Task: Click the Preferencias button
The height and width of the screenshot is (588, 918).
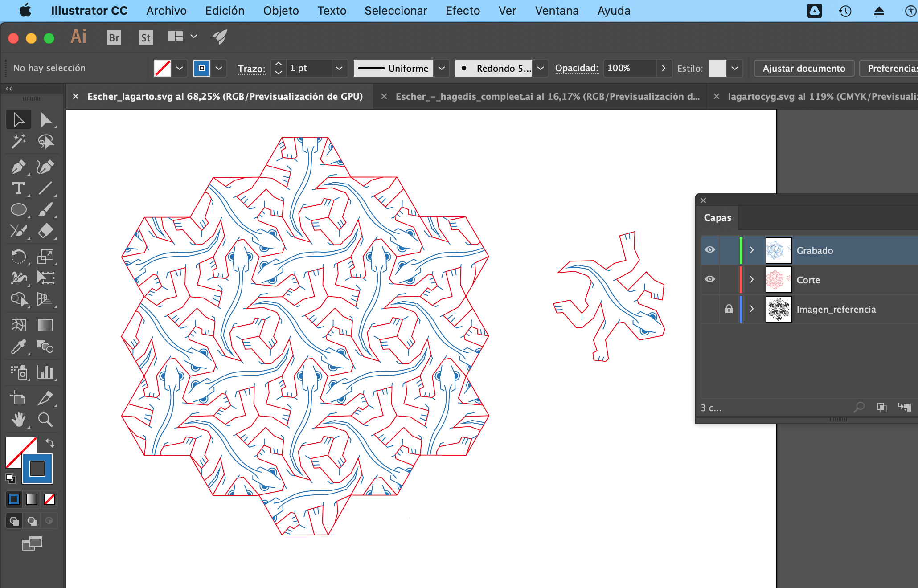Action: pos(889,68)
